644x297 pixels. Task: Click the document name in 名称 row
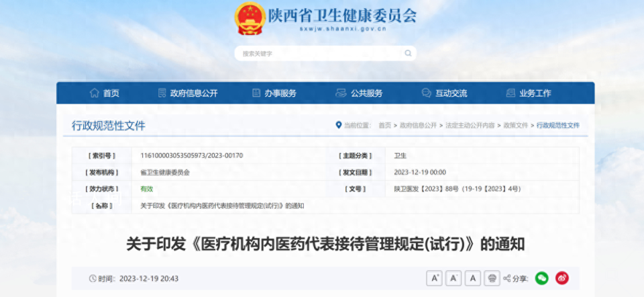[x=222, y=206]
